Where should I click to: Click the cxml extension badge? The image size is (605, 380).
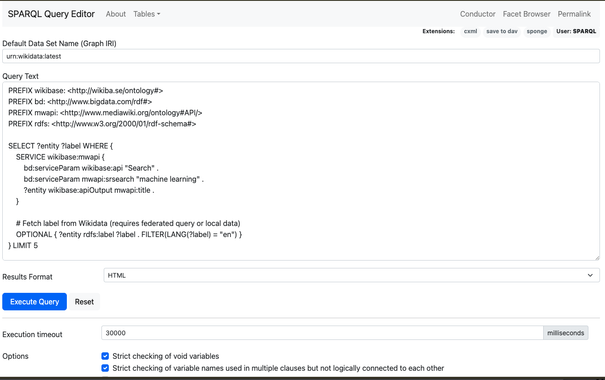pyautogui.click(x=470, y=31)
